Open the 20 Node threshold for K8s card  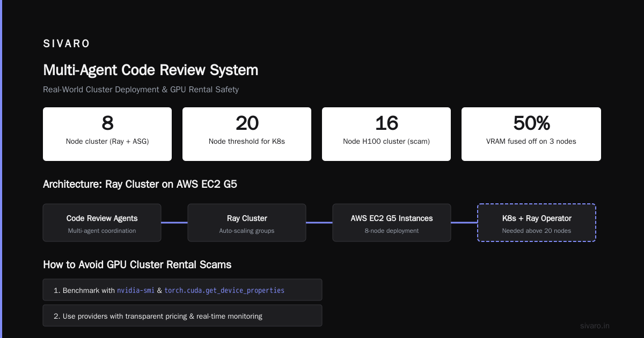click(x=247, y=134)
